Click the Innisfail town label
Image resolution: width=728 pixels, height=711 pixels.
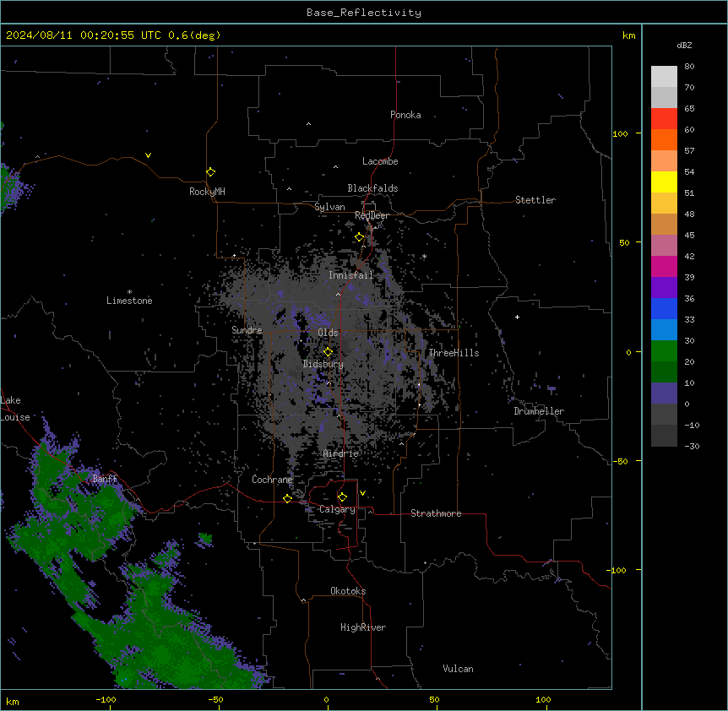coord(350,275)
